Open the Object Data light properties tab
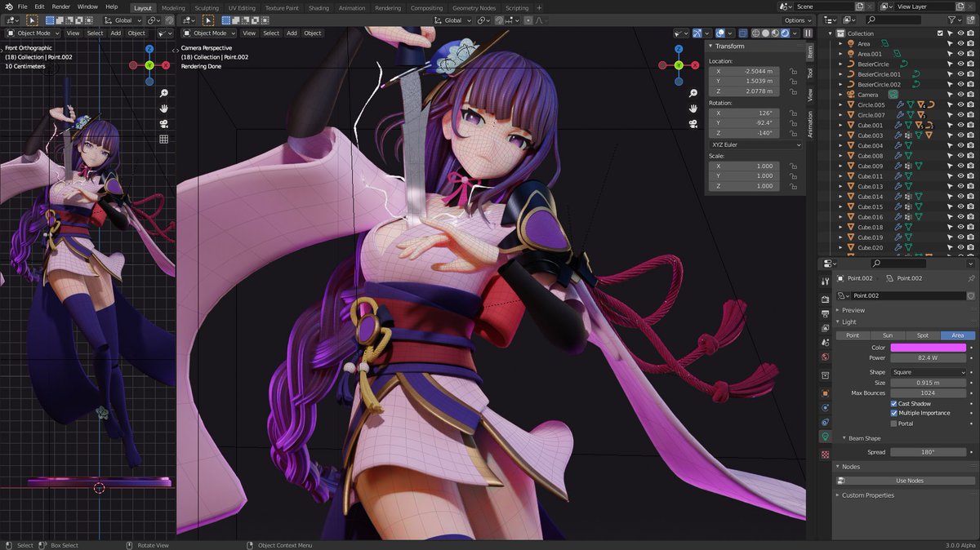This screenshot has width=980, height=550. pos(826,437)
